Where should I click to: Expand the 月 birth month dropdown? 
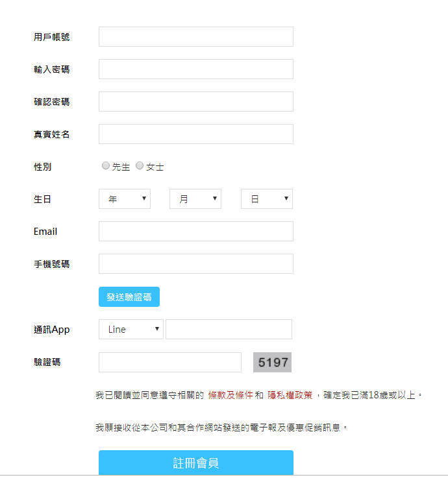point(195,199)
